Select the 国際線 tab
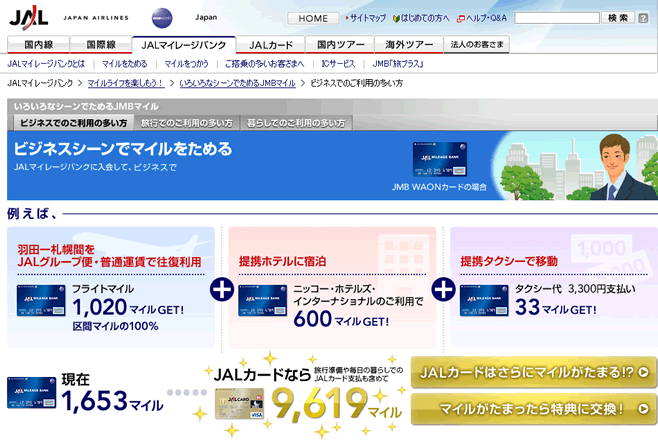This screenshot has width=658, height=442. click(101, 44)
